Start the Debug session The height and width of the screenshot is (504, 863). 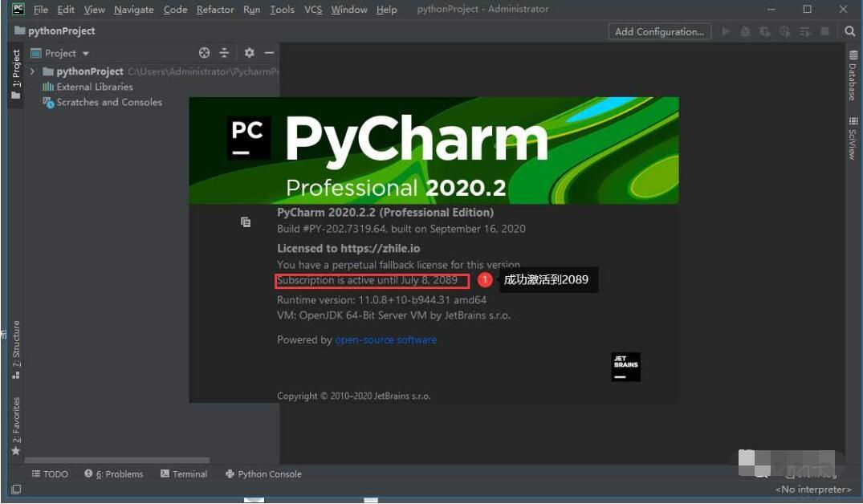[x=746, y=31]
